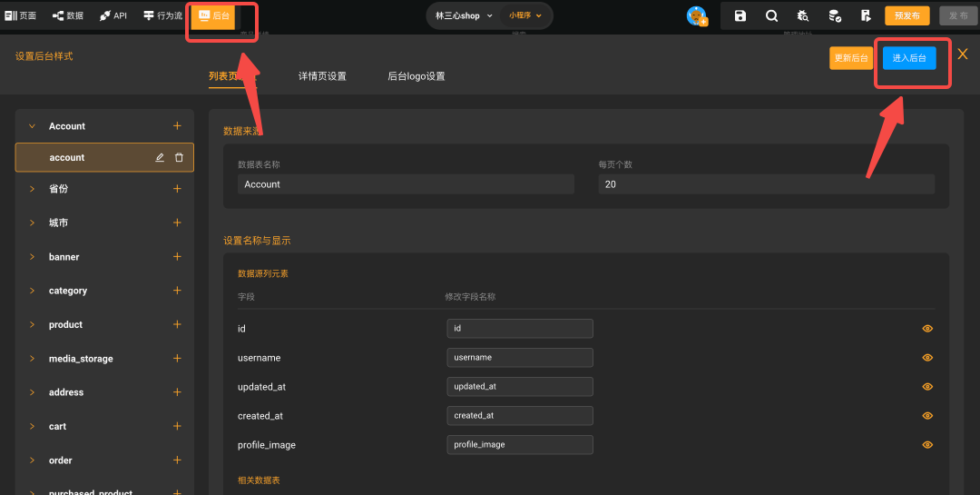The image size is (980, 495).
Task: Delete the account item with trash icon
Action: tap(179, 157)
